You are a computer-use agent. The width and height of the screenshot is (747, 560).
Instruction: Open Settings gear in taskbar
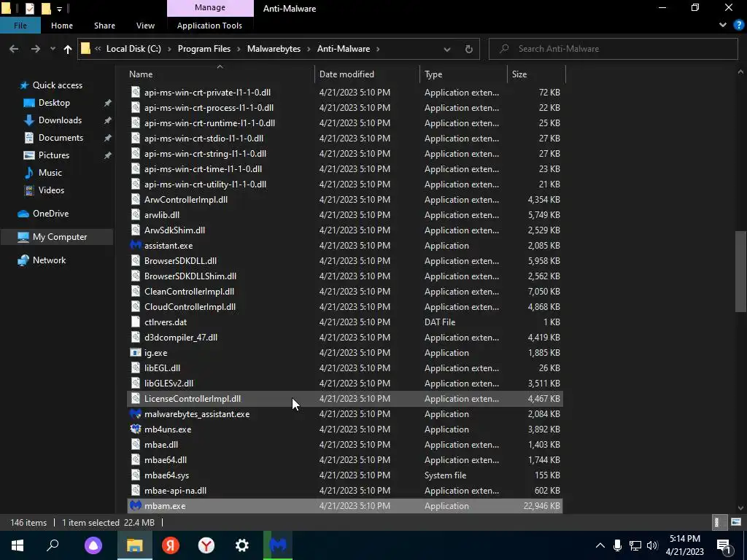click(242, 545)
